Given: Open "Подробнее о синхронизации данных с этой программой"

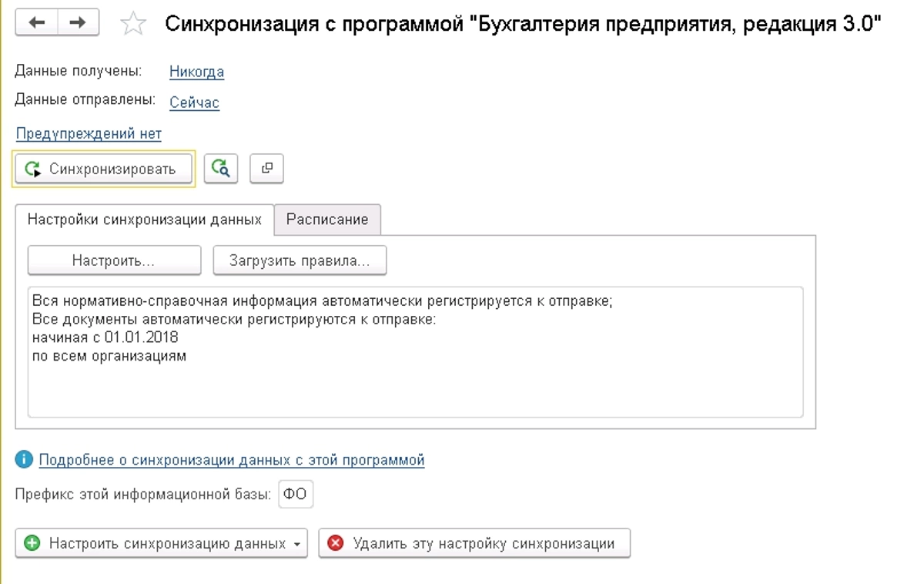Looking at the screenshot, I should (x=232, y=460).
